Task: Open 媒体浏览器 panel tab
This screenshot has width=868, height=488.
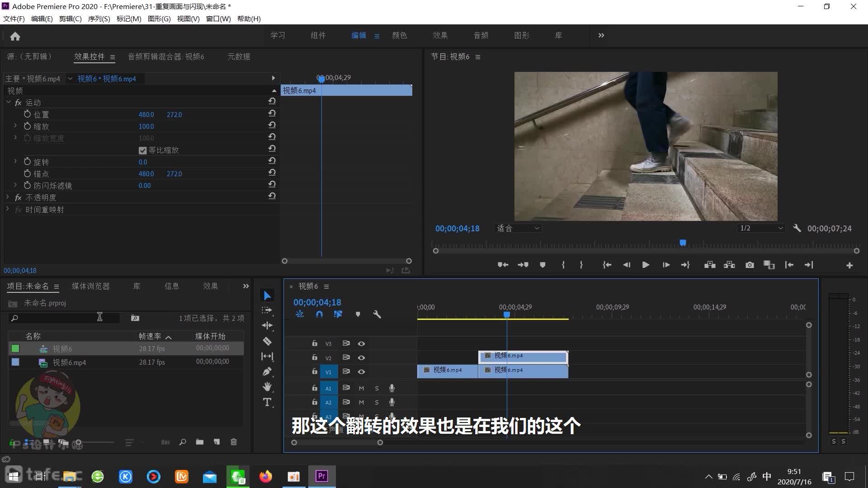Action: coord(90,286)
